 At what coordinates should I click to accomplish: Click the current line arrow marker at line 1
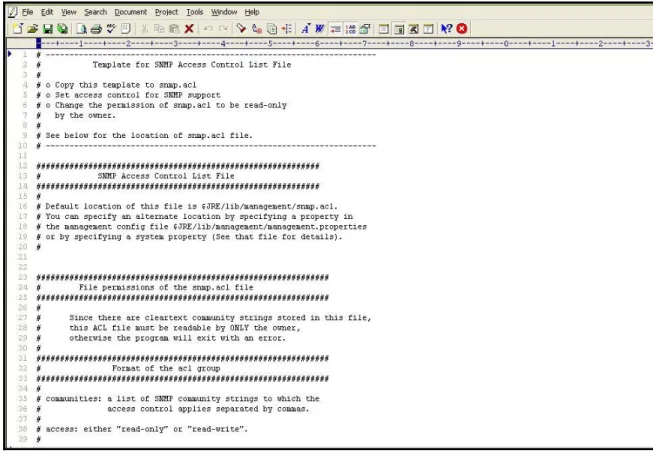[10, 54]
